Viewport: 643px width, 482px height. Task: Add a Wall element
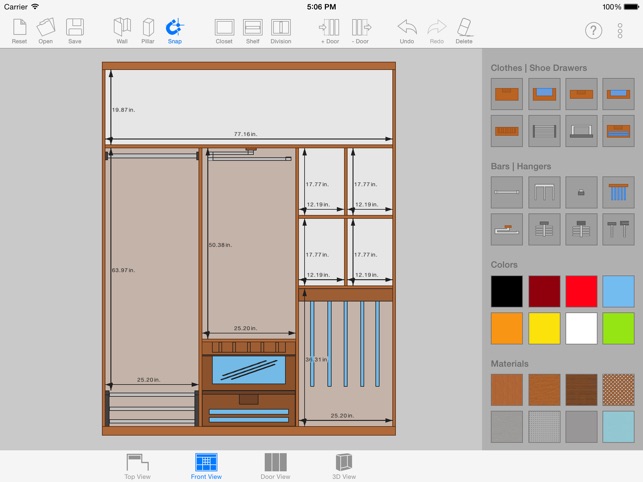(x=122, y=31)
